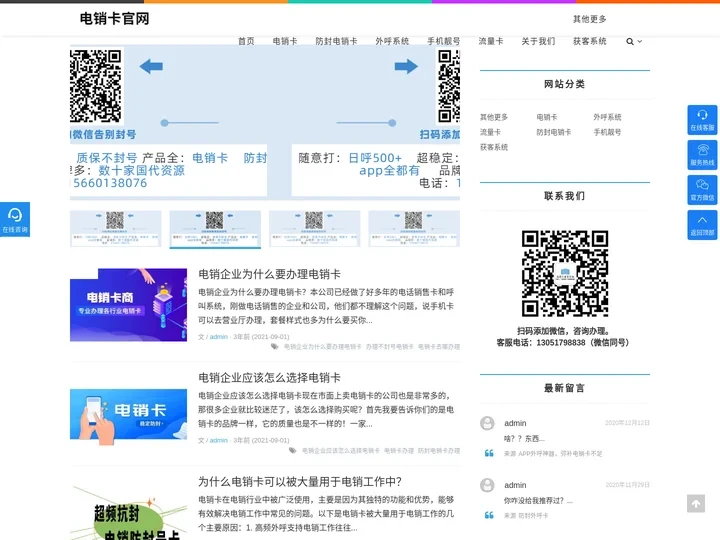Click 其他更多 link in top header
The image size is (720, 540).
pos(590,19)
